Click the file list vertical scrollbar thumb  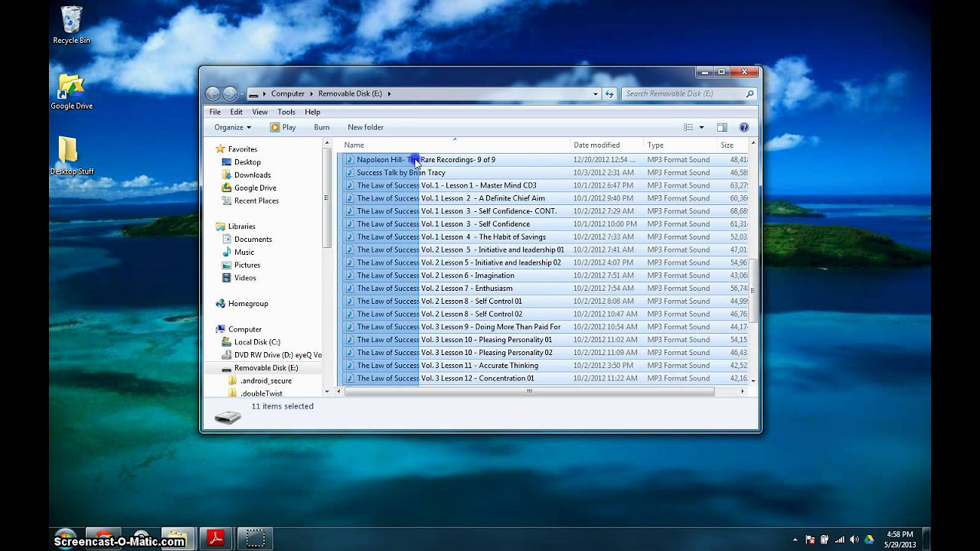(x=753, y=291)
